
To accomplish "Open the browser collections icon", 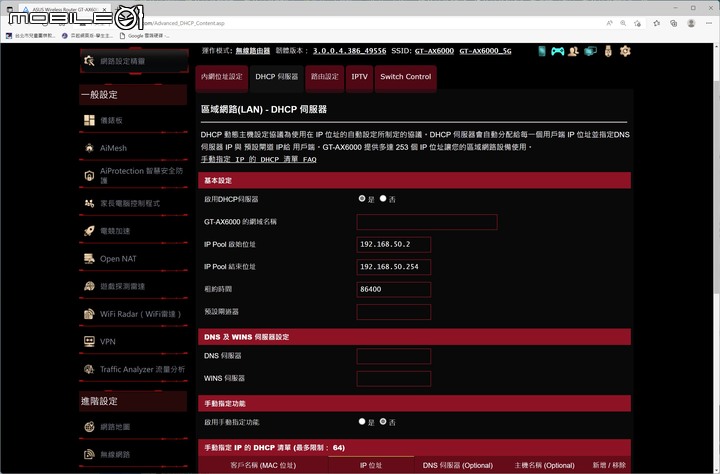I will point(674,23).
